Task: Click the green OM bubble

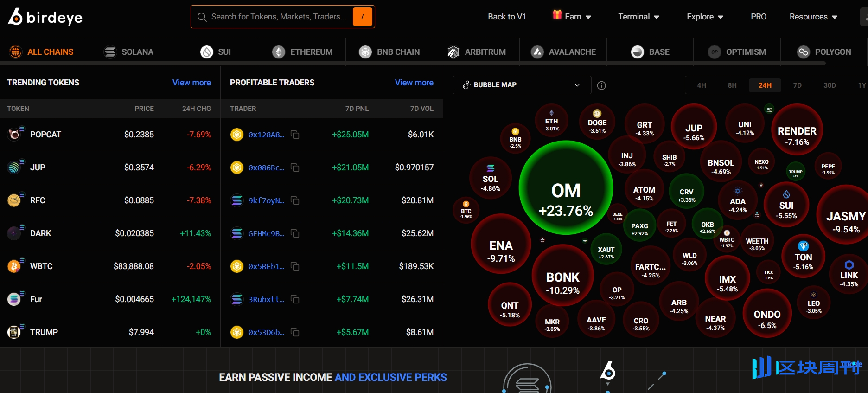Action: point(566,188)
